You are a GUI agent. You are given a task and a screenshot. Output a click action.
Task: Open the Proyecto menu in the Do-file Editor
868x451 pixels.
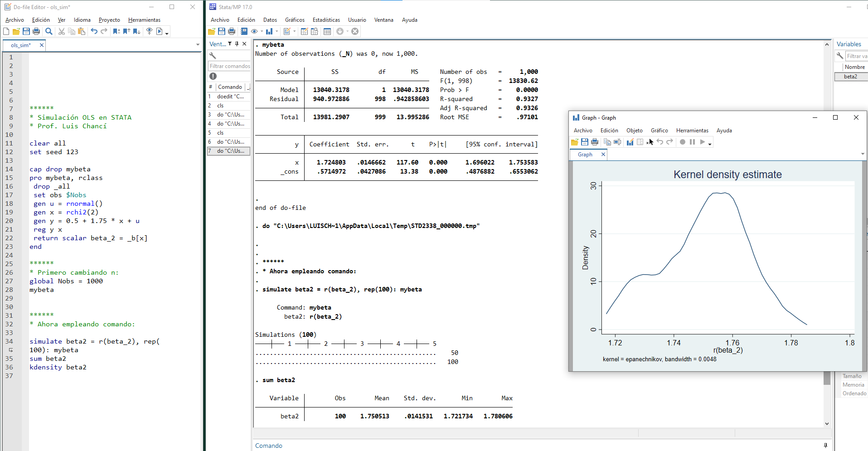click(x=109, y=20)
